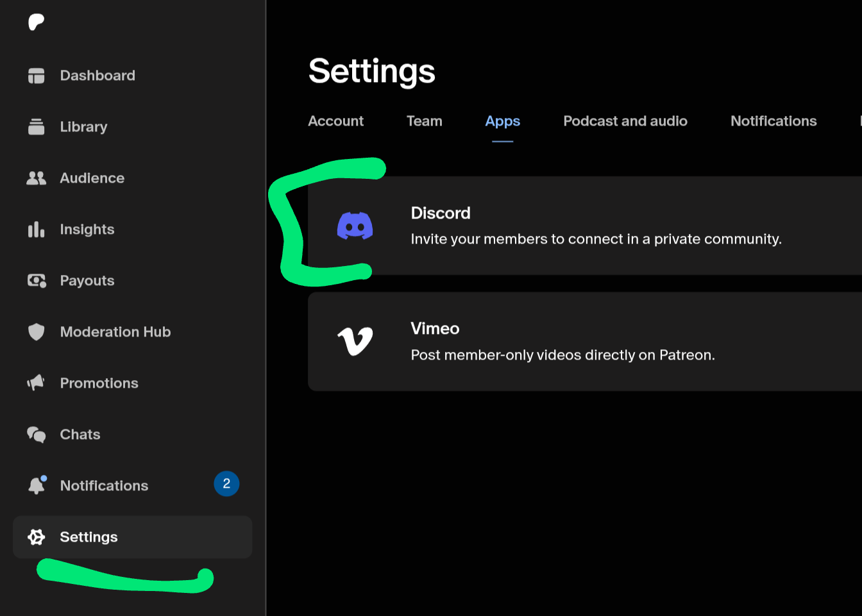Screen dimensions: 862x616
Task: Click the Discord logo icon
Action: [355, 226]
